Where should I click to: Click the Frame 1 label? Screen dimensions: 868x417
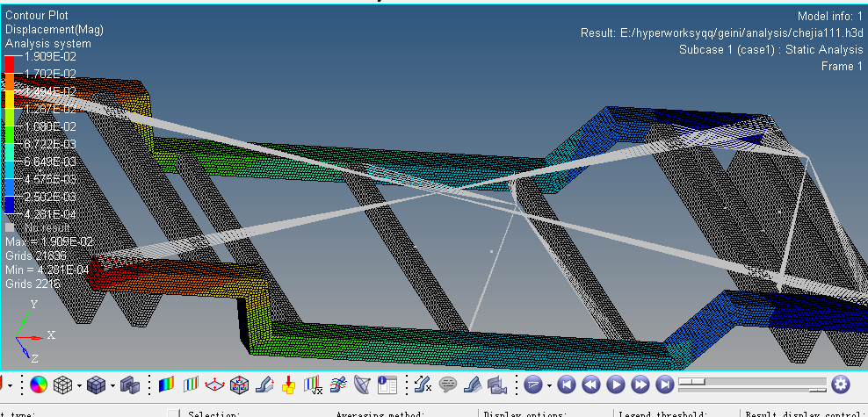pos(842,67)
